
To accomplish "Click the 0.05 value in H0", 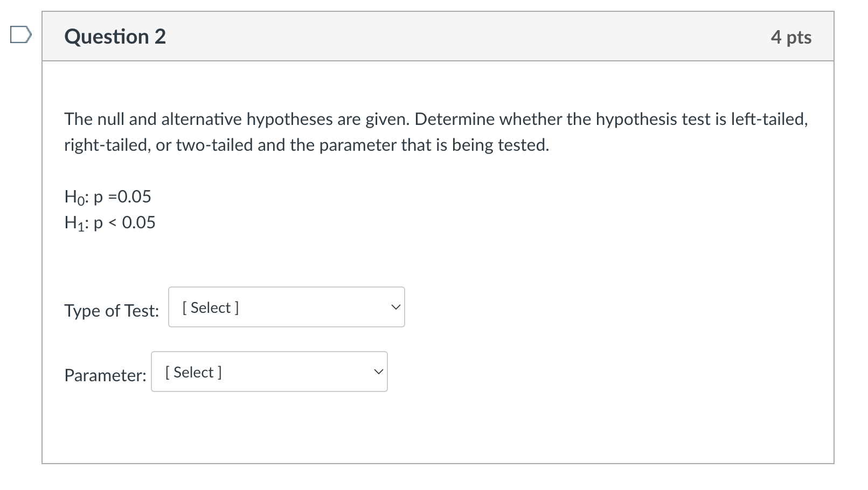I will coord(134,197).
